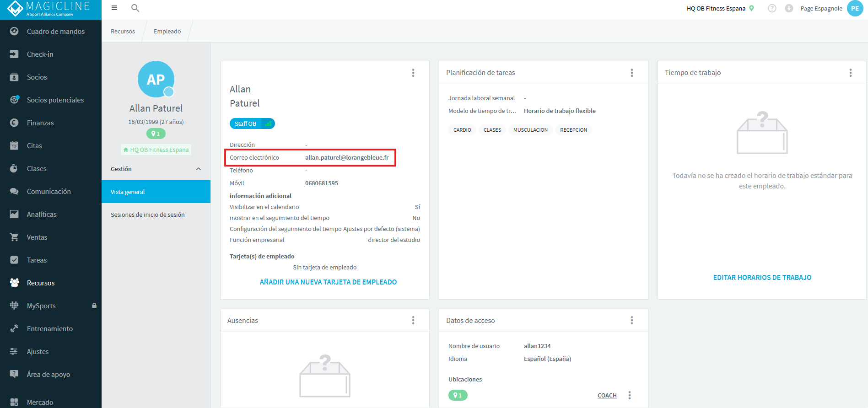This screenshot has width=868, height=408.
Task: Open Tiempo de trabajo options menu
Action: click(850, 73)
